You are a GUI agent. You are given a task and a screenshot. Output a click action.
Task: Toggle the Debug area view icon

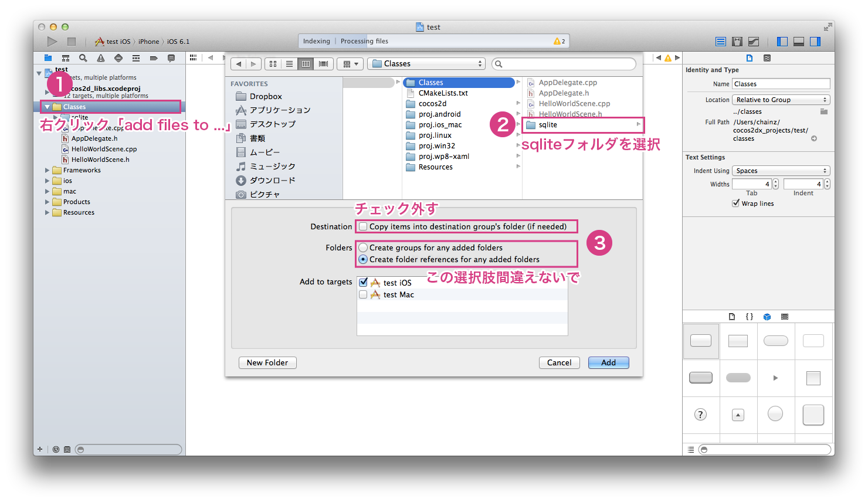pyautogui.click(x=799, y=42)
